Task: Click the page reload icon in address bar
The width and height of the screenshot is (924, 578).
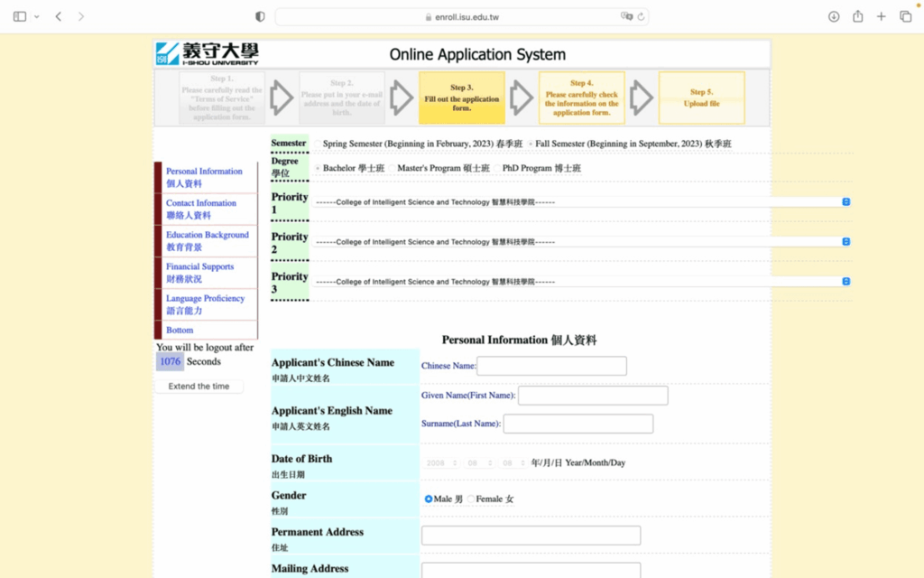Action: pyautogui.click(x=641, y=16)
